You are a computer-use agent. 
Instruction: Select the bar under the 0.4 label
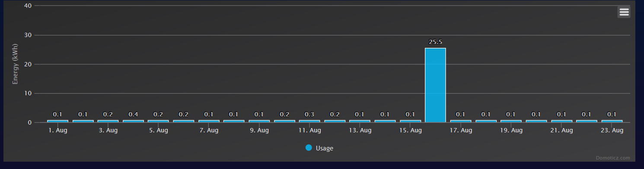point(133,121)
